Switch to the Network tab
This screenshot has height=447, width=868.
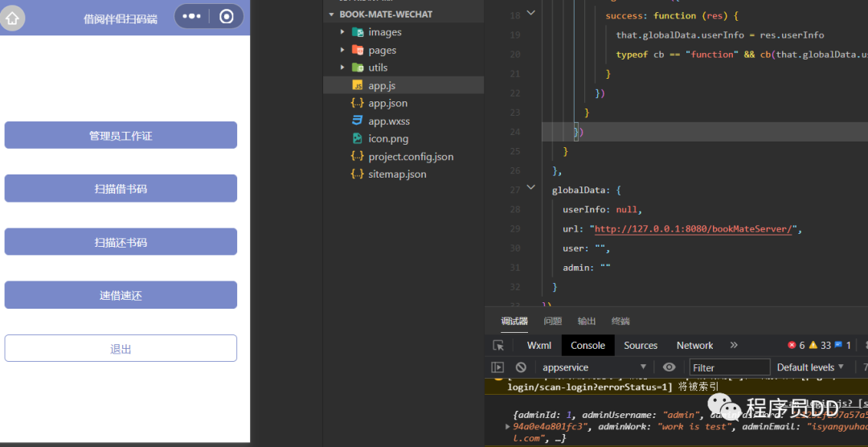(694, 346)
